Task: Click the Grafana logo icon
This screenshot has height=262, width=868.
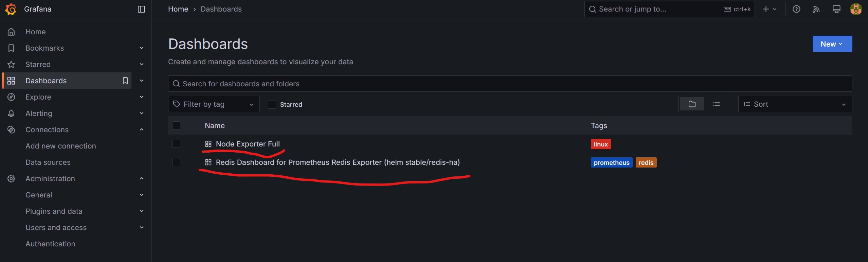Action: (x=11, y=9)
